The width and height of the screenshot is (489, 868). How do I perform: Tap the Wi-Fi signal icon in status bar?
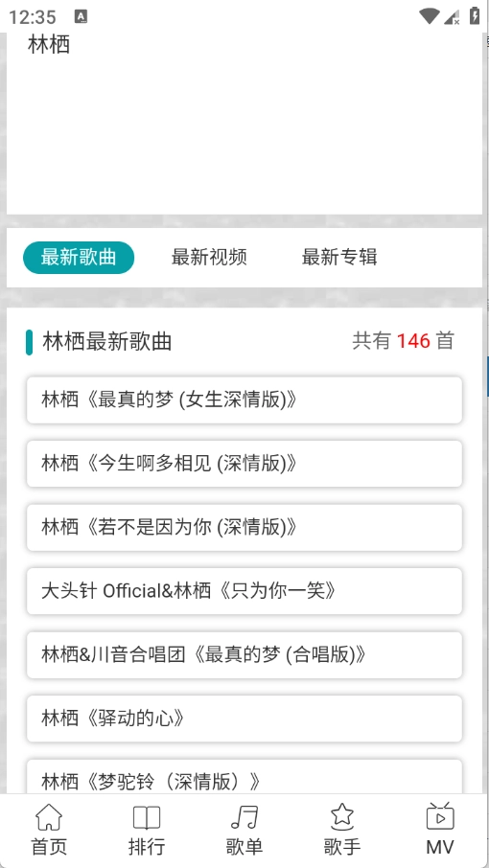tap(429, 16)
